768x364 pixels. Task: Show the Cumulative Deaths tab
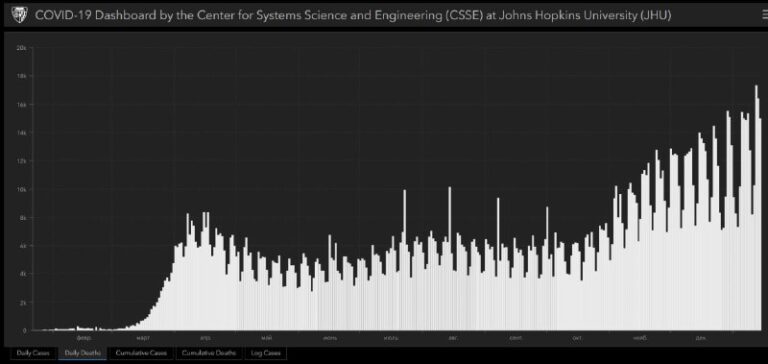coord(209,353)
